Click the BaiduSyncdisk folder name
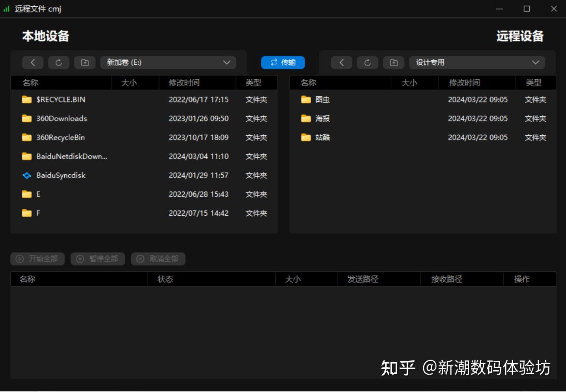The image size is (566, 392). point(61,175)
